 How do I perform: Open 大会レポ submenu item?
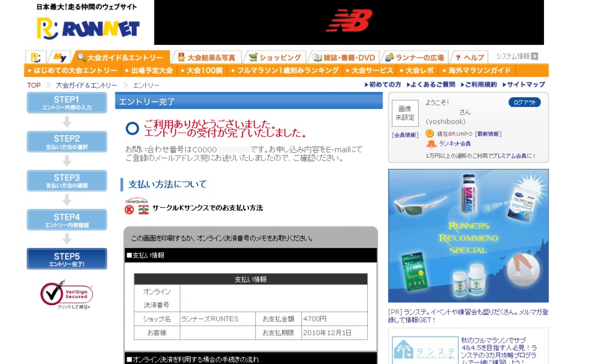coord(416,70)
